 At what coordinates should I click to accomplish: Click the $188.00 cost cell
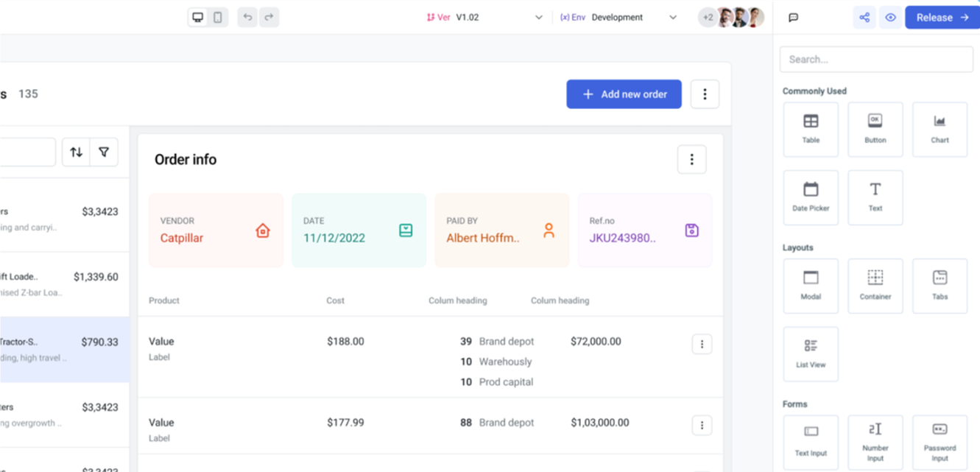(345, 342)
